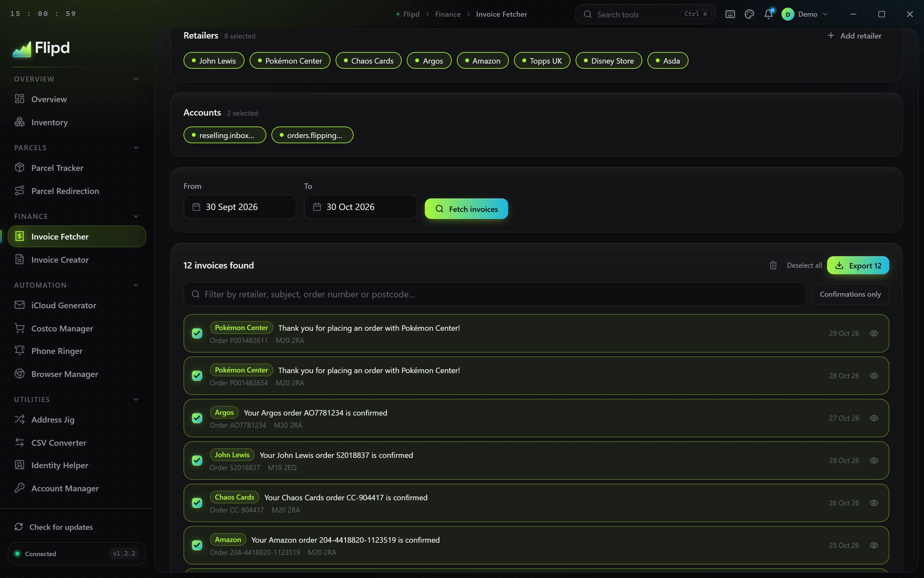Click the Flipd logo in sidebar
The width and height of the screenshot is (924, 578).
(41, 48)
